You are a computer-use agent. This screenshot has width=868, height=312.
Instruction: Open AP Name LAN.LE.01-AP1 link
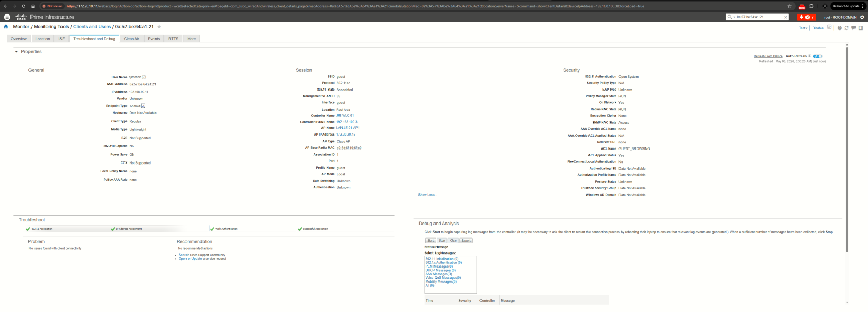coord(348,128)
